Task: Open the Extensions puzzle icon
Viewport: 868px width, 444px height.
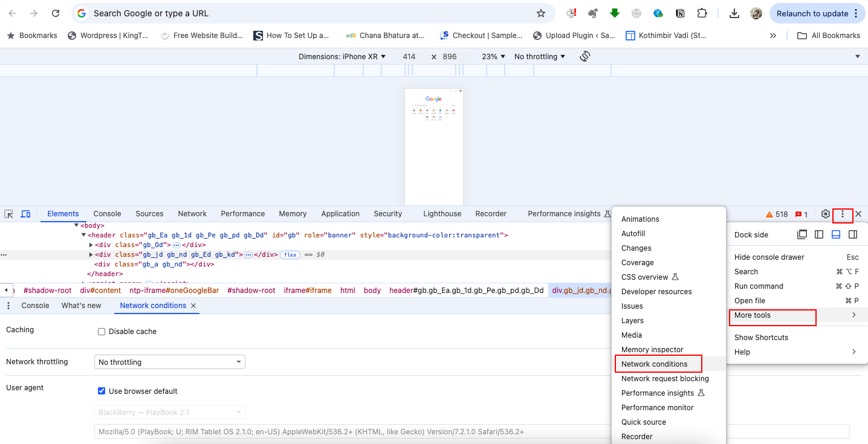Action: [x=702, y=13]
